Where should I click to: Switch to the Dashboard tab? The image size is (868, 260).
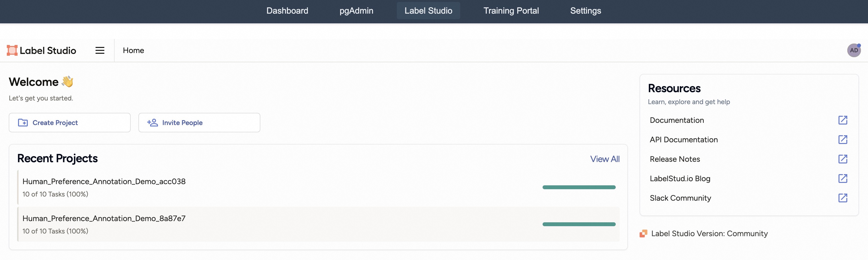pos(287,11)
